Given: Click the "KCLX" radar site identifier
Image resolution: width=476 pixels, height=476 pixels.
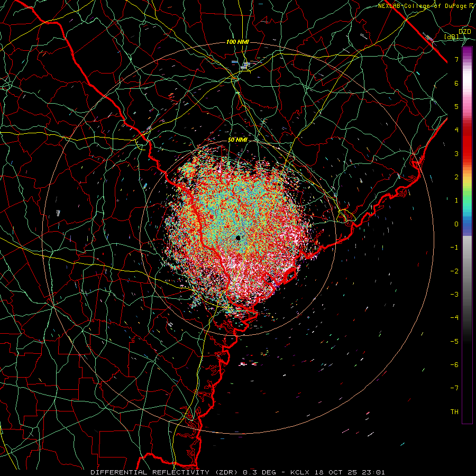Looking at the screenshot, I should pyautogui.click(x=300, y=472).
